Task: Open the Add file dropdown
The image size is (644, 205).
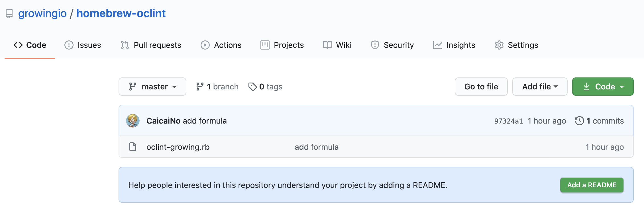Action: [540, 87]
